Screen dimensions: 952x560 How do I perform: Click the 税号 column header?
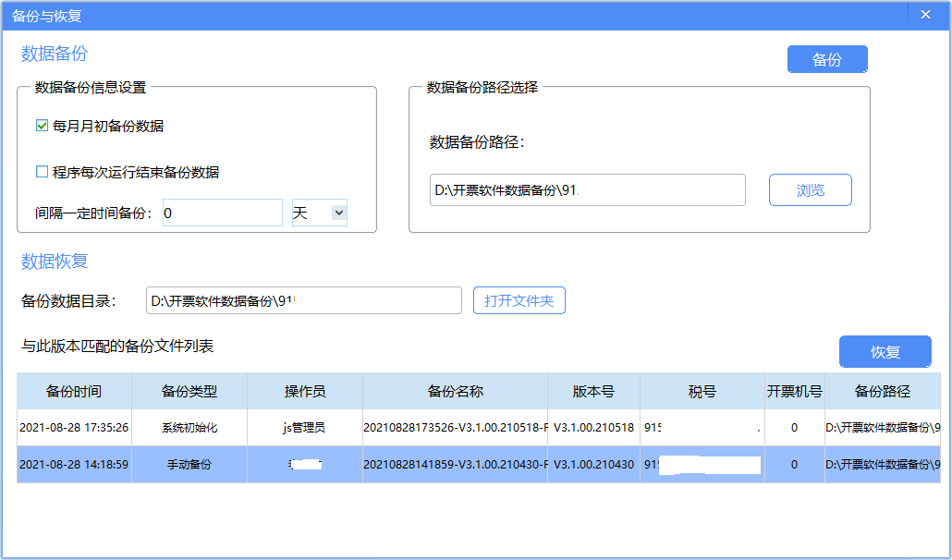(702, 391)
